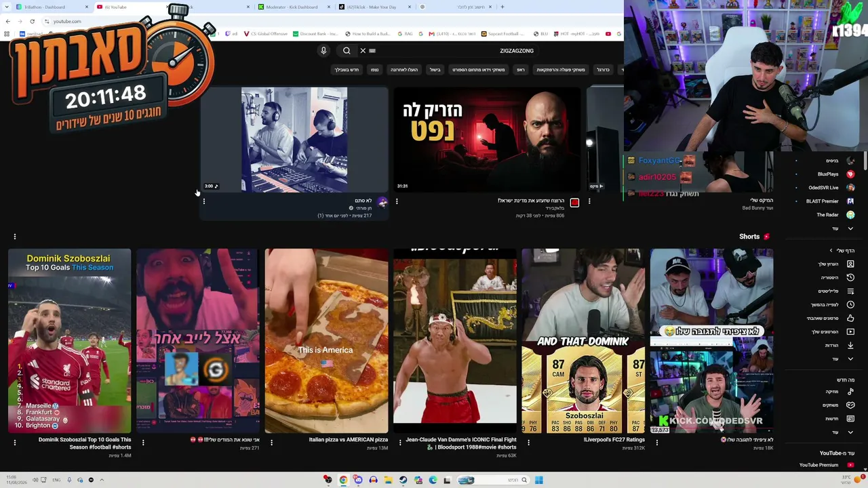Open the News icon in Explore section
Image resolution: width=868 pixels, height=488 pixels.
[x=850, y=418]
